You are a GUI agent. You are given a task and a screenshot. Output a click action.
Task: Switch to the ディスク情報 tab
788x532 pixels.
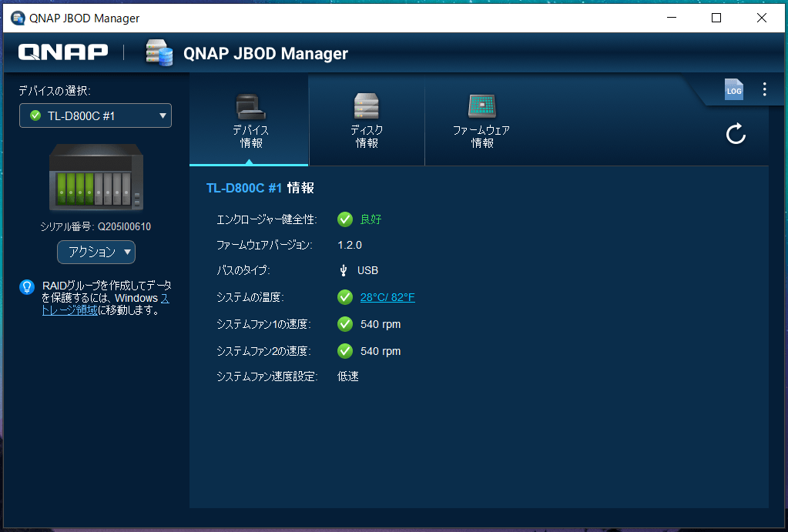[x=367, y=121]
